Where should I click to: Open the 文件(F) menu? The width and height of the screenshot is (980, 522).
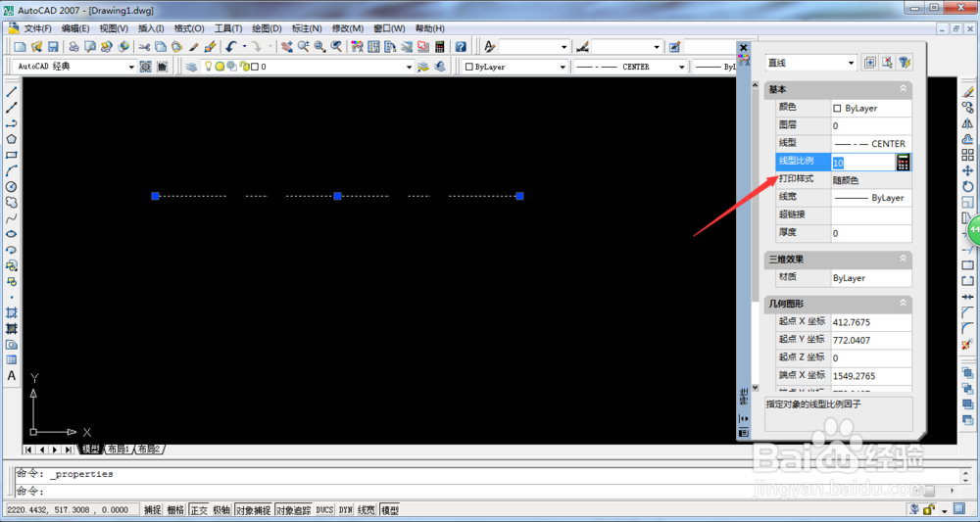[x=37, y=28]
